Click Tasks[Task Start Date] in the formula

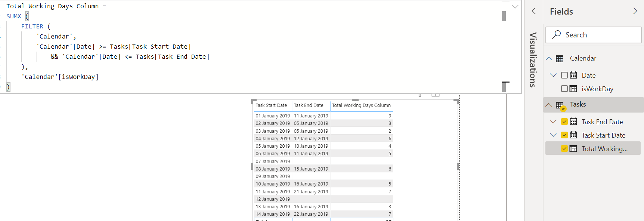(150, 46)
